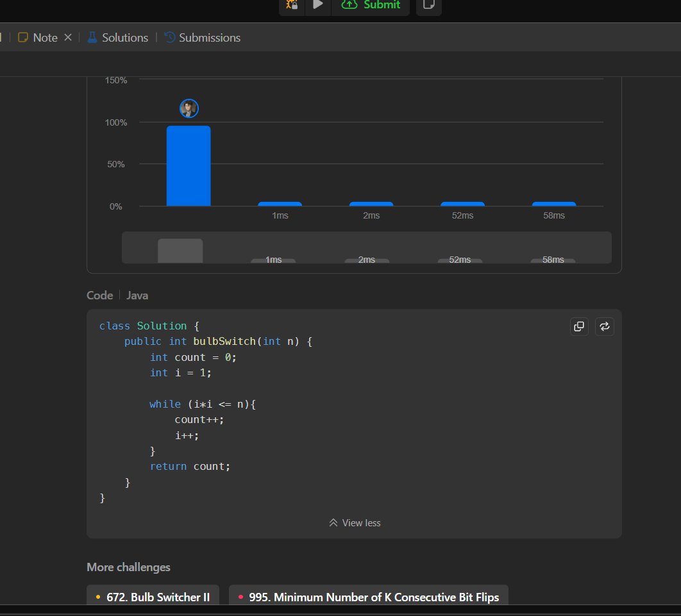Click the Submit button
The height and width of the screenshot is (616, 681).
pyautogui.click(x=371, y=5)
